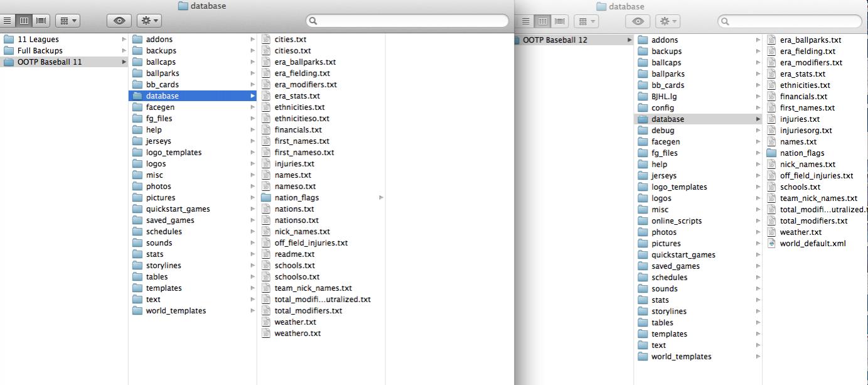Screen dimensions: 868x385
Task: Open Action gear menu in OOTP Baseball 12 window
Action: click(x=668, y=21)
